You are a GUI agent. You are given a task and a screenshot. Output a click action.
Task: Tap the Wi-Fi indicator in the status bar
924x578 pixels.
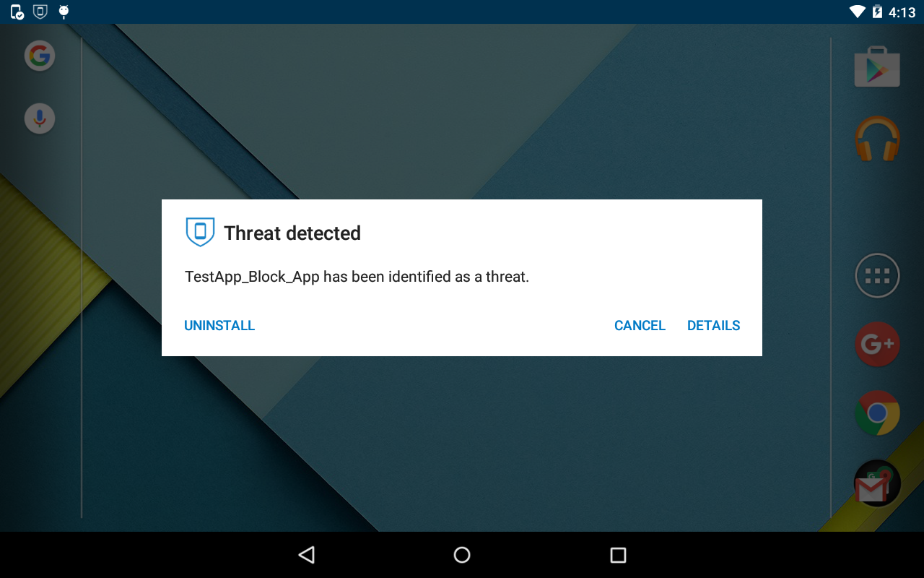click(859, 12)
